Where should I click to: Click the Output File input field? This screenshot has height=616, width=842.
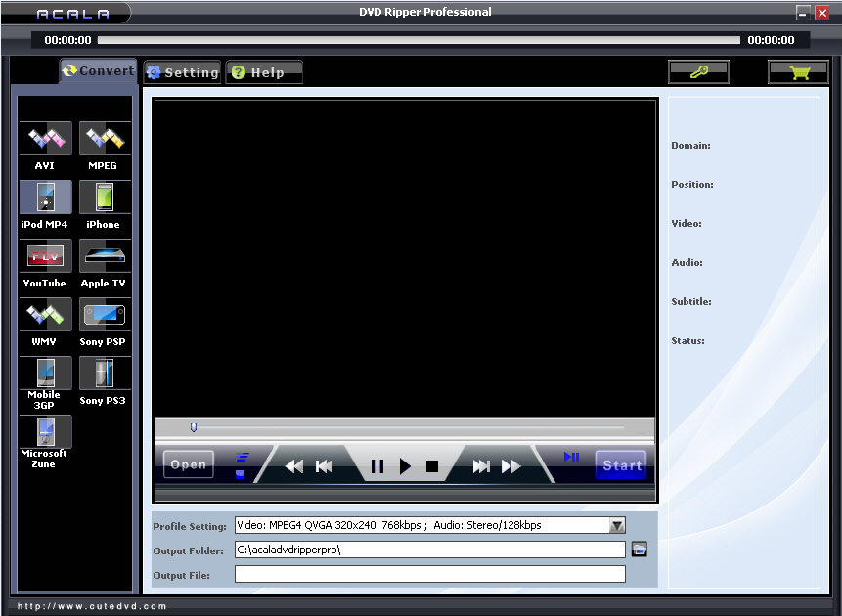[429, 574]
